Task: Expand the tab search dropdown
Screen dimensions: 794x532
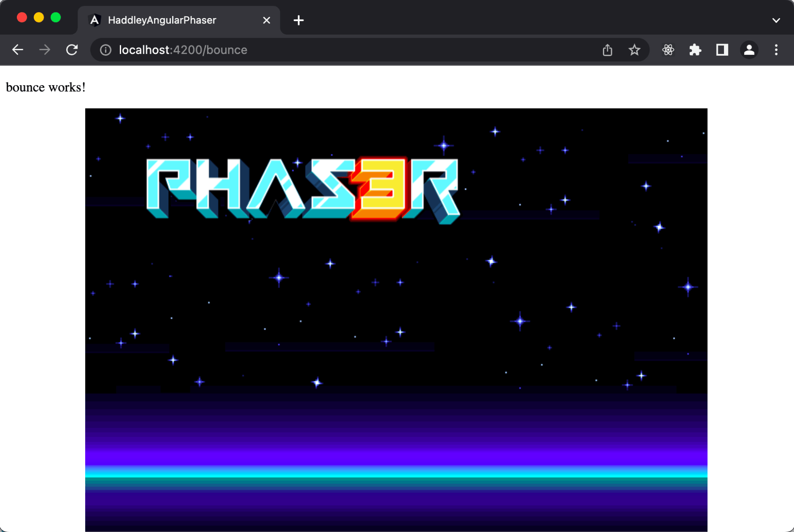Action: tap(776, 20)
